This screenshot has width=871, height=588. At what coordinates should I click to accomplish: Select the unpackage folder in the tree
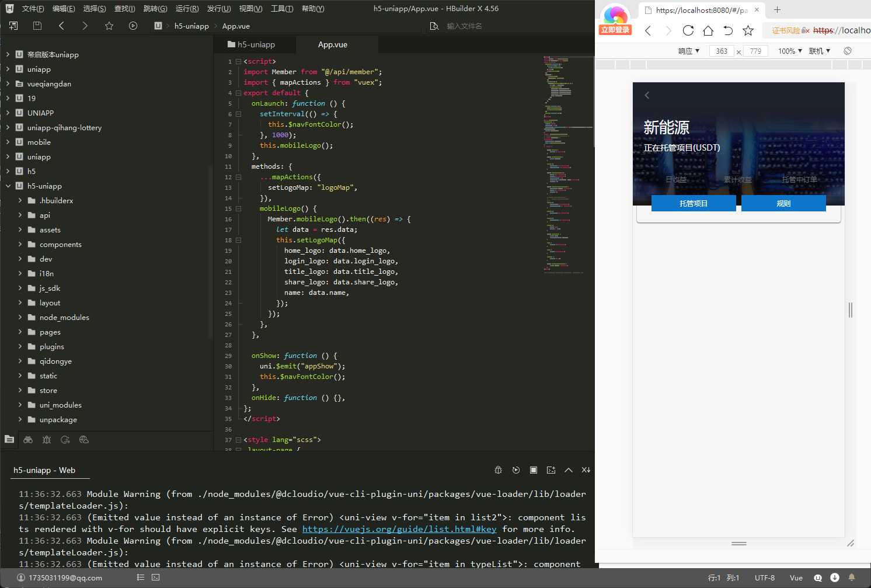(x=58, y=420)
